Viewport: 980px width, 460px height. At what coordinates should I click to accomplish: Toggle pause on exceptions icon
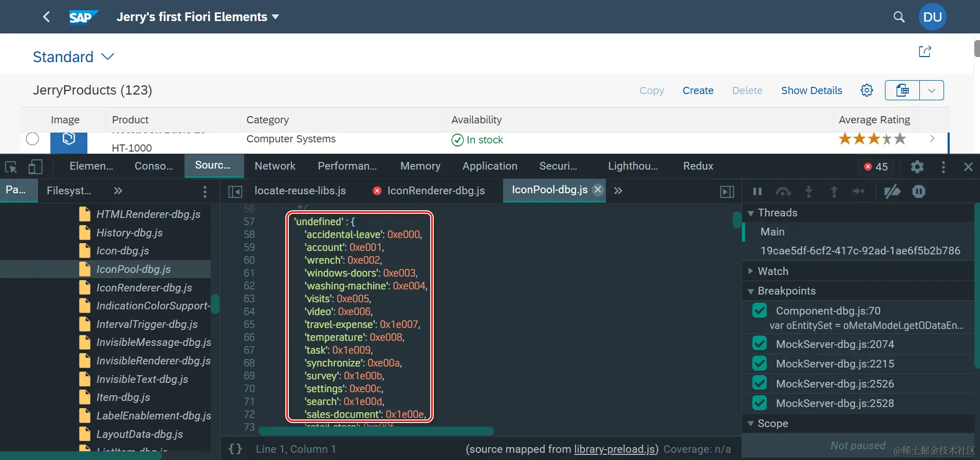919,191
